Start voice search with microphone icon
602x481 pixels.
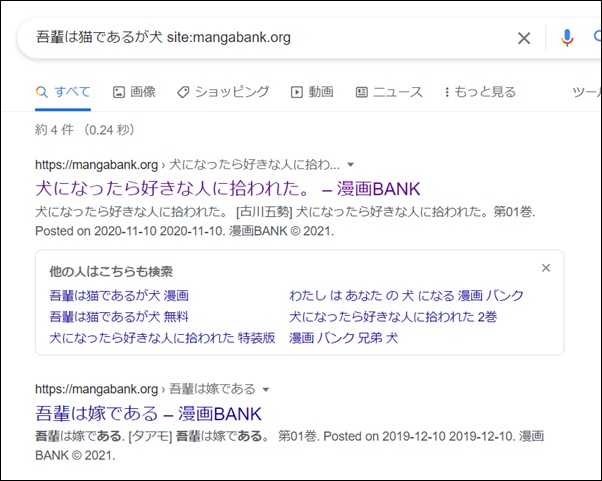tap(567, 38)
